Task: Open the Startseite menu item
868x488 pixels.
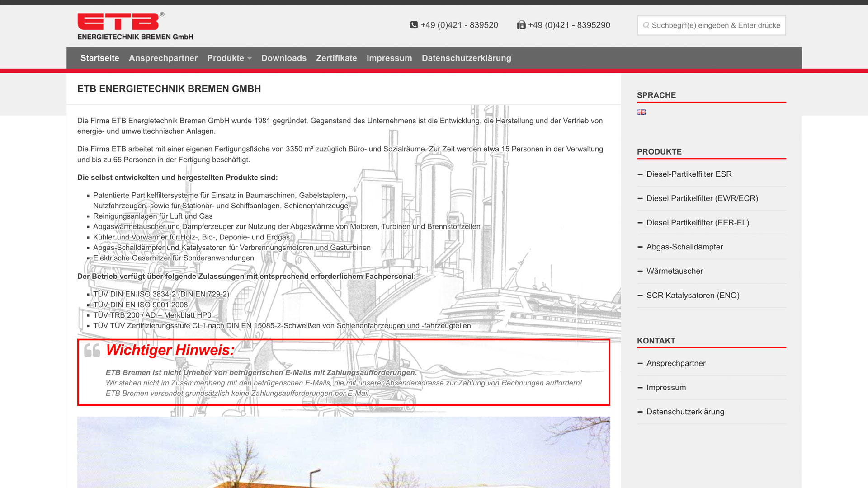Action: [x=100, y=58]
